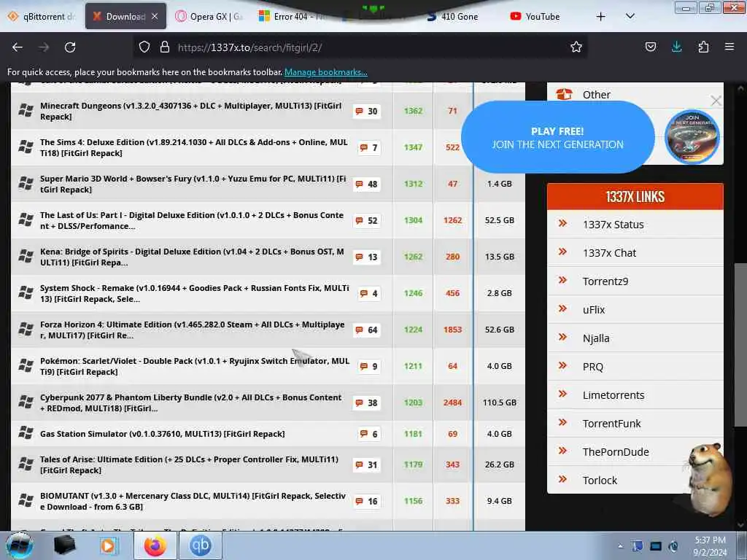Click the Windows category icon beside Gas Station Simulator
The image size is (747, 560).
coord(26,433)
